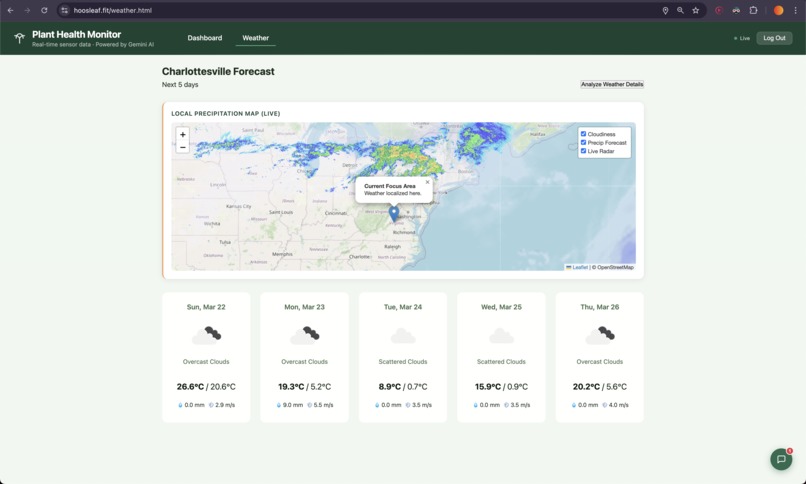Log out with the Log Out button
The width and height of the screenshot is (806, 484).
[774, 38]
